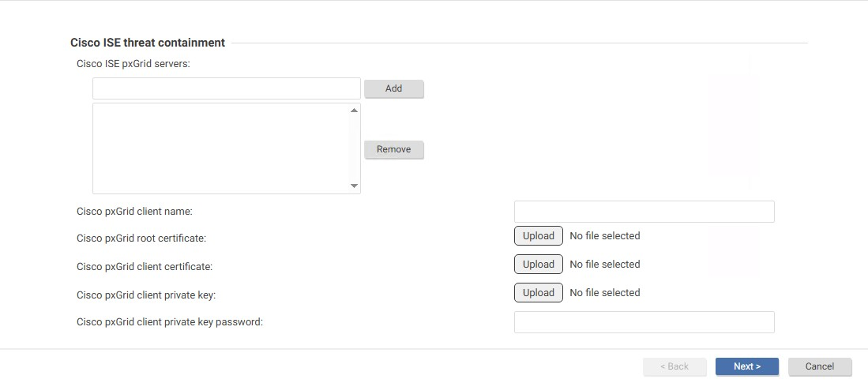Click the server list scroll up arrow

click(x=354, y=111)
